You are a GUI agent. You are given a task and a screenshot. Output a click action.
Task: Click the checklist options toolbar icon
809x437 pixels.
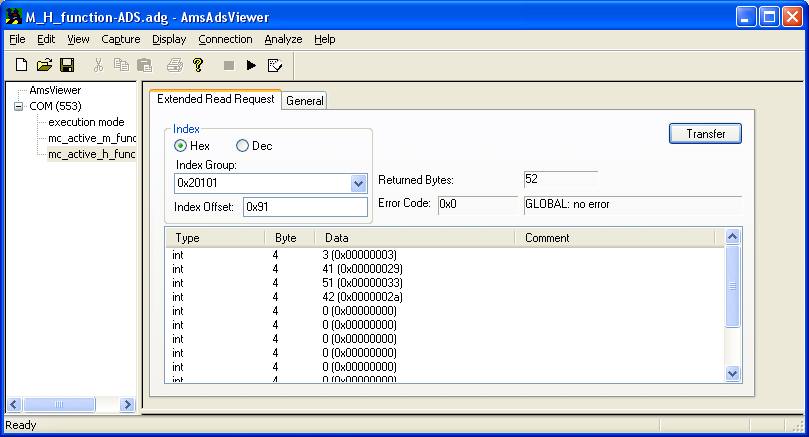pos(275,65)
